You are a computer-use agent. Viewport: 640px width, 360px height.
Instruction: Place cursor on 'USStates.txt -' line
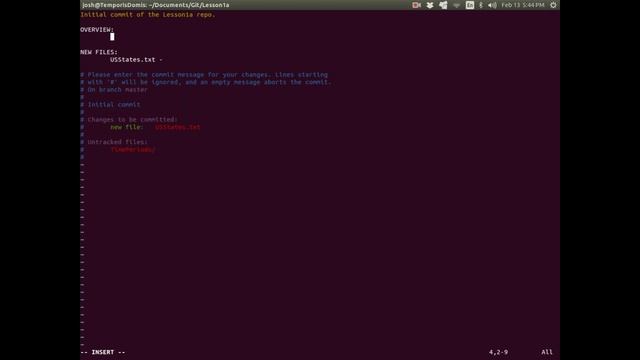click(136, 60)
